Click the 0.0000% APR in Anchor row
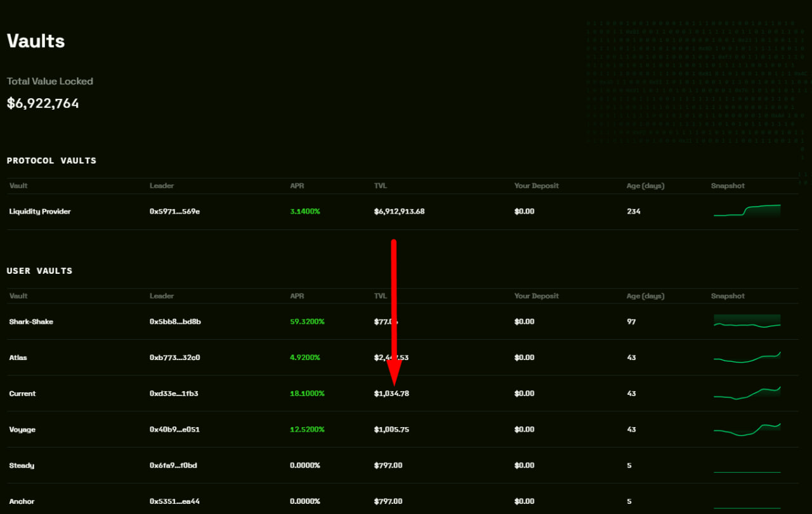Image resolution: width=812 pixels, height=514 pixels. (x=305, y=501)
